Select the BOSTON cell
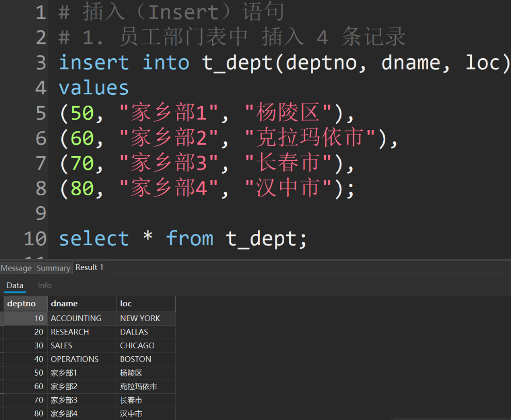Screen dimensions: 511x420 click(146, 359)
